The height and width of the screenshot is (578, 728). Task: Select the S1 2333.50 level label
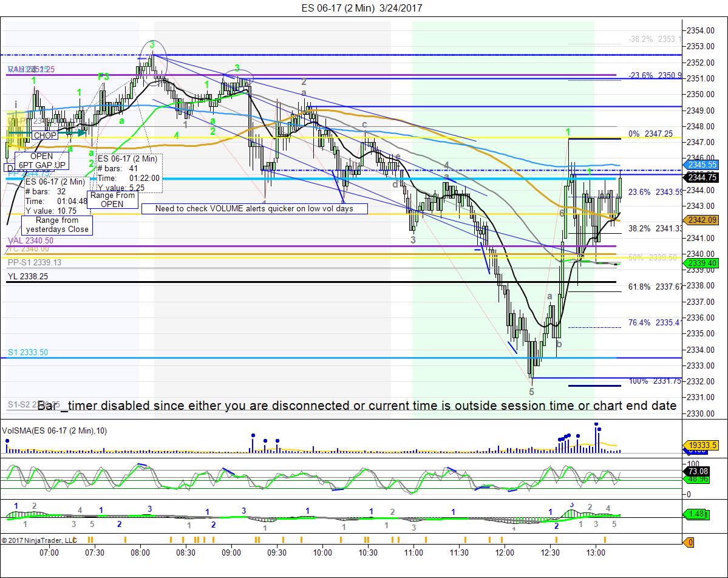28,352
